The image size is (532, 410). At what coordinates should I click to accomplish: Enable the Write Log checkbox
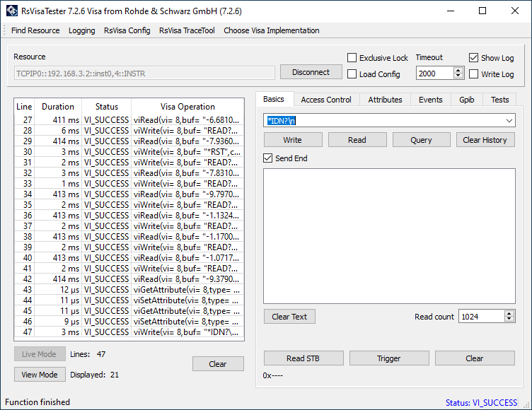(474, 74)
